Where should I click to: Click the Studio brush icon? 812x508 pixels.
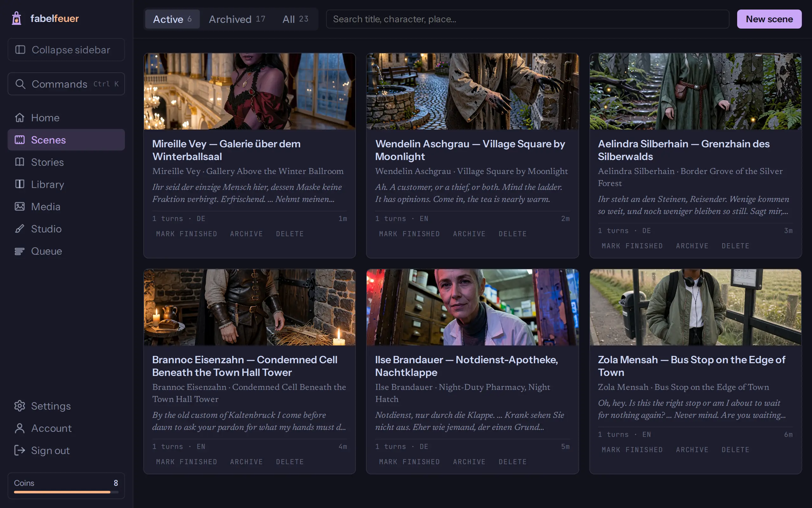click(20, 229)
